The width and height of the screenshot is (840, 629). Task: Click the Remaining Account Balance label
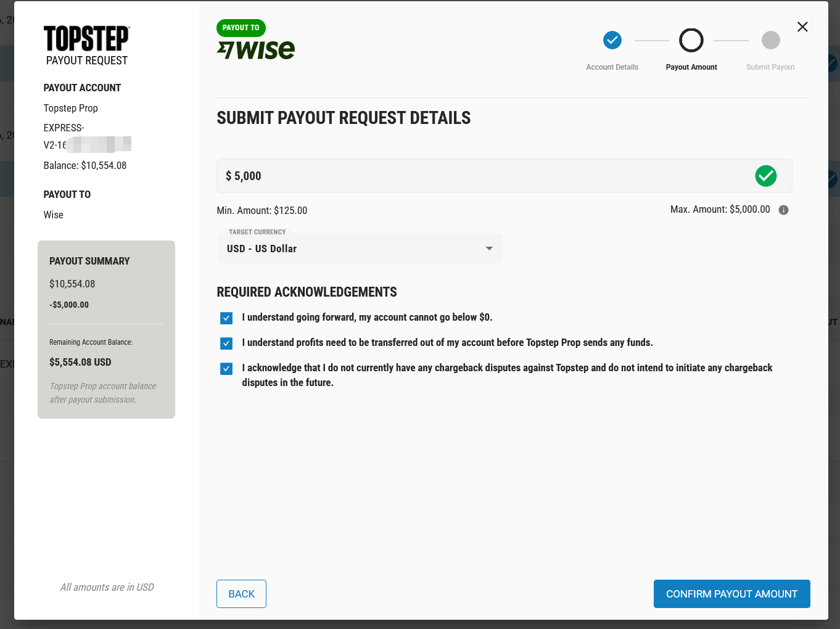coord(91,342)
